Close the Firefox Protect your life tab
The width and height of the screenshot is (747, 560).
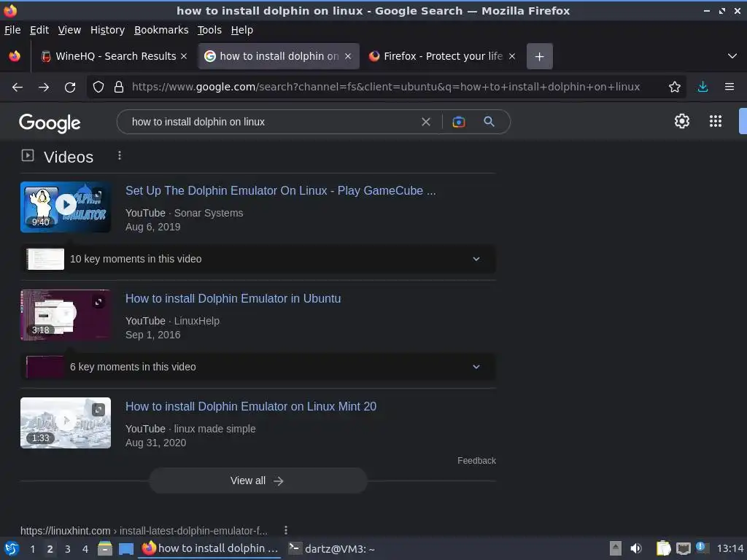(x=512, y=56)
